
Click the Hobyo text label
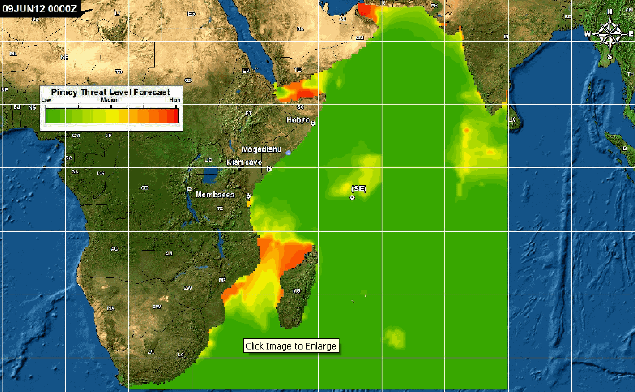pos(298,120)
